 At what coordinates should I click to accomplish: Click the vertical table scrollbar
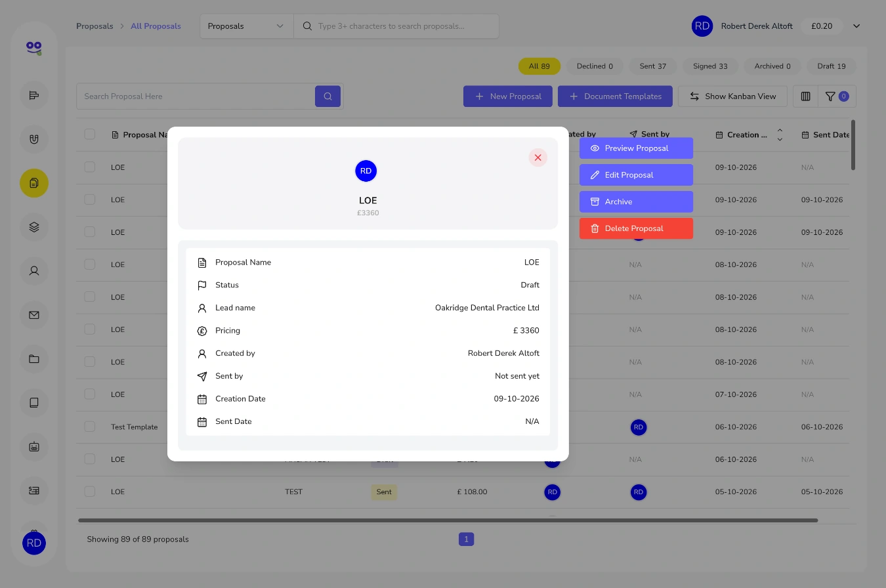point(853,145)
